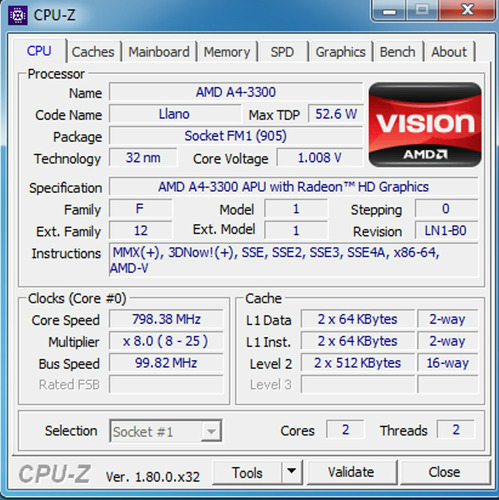This screenshot has height=500, width=499.
Task: Open the Mainboard tab
Action: coord(159,52)
